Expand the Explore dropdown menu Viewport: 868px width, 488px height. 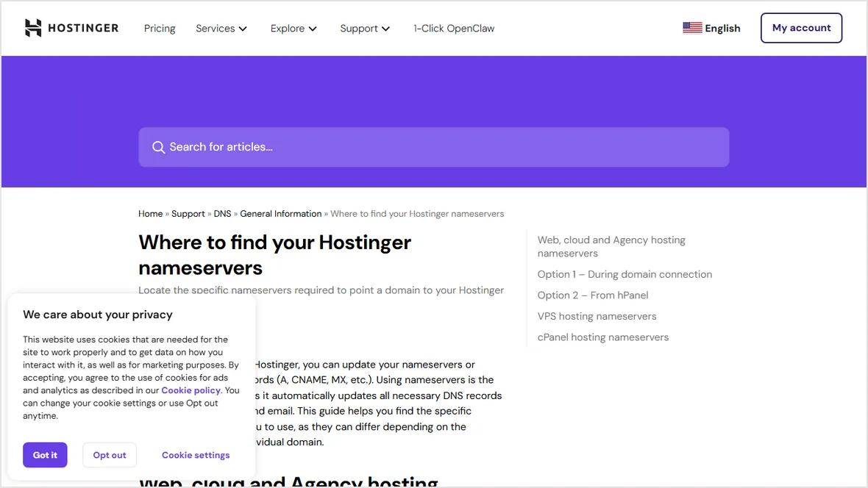[294, 28]
